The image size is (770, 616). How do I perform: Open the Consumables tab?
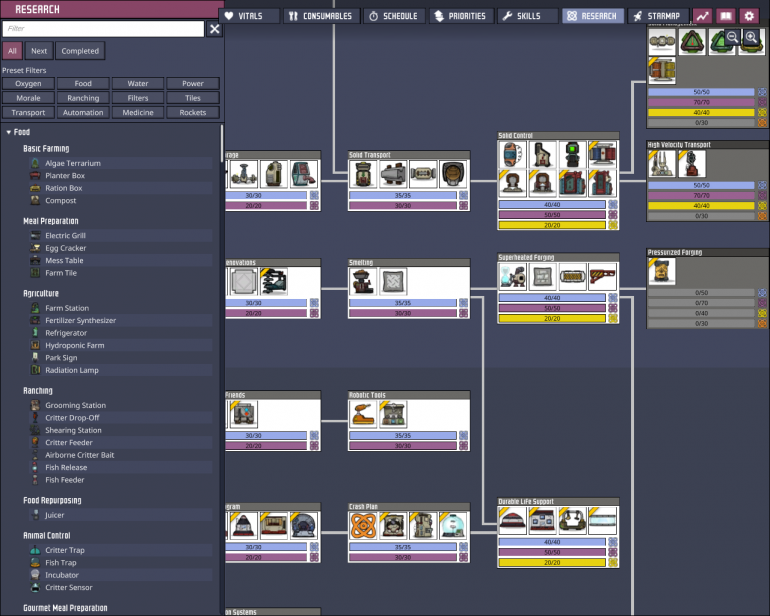click(321, 16)
